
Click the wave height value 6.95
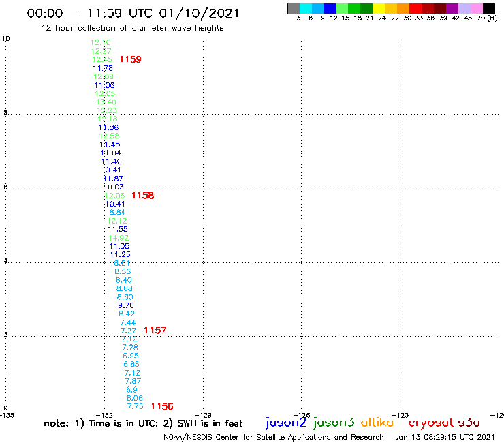click(x=131, y=356)
